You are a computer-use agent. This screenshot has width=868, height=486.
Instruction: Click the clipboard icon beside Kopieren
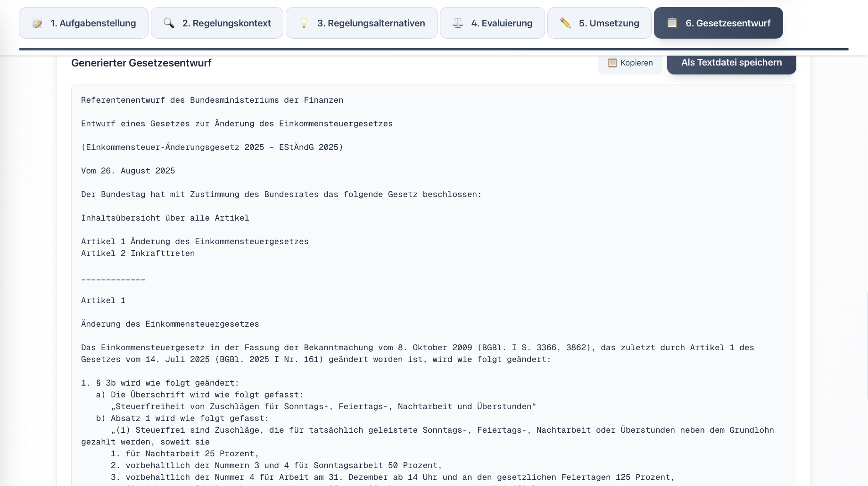click(x=612, y=63)
